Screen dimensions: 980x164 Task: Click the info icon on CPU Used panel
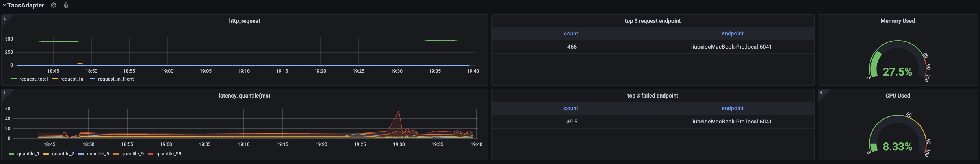tap(821, 93)
